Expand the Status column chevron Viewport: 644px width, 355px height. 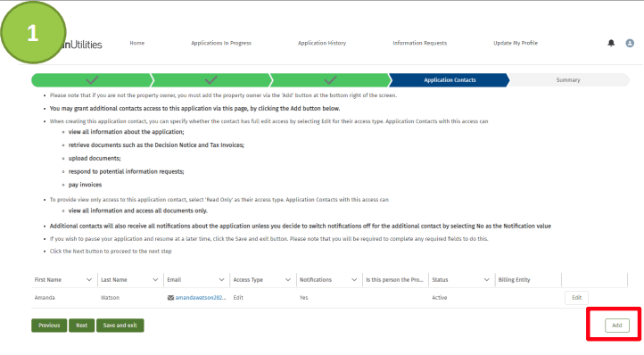[x=487, y=280]
